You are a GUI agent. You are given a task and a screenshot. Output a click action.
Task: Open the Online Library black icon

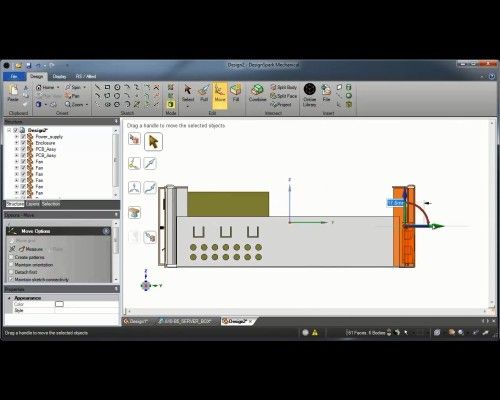pyautogui.click(x=310, y=90)
